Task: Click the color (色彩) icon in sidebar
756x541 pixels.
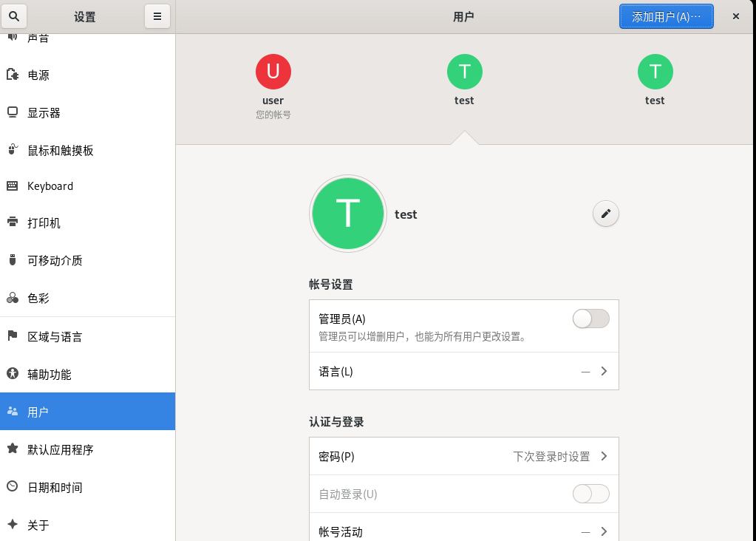Action: click(12, 298)
